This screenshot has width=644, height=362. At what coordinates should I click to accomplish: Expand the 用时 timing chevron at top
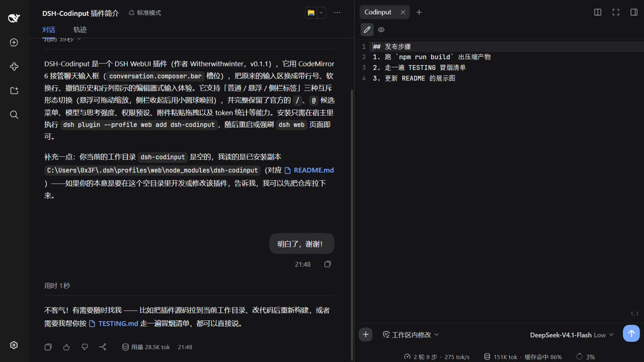tap(79, 39)
